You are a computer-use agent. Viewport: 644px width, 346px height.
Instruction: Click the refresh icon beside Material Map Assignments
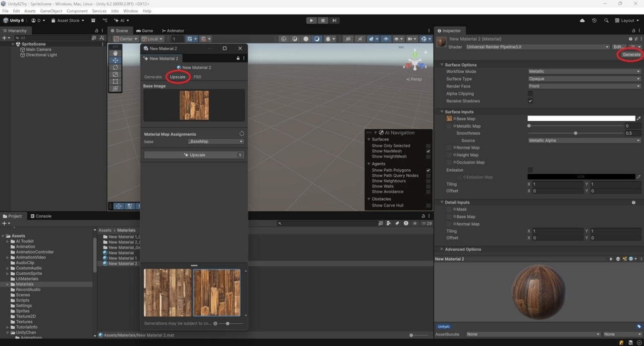(x=241, y=134)
